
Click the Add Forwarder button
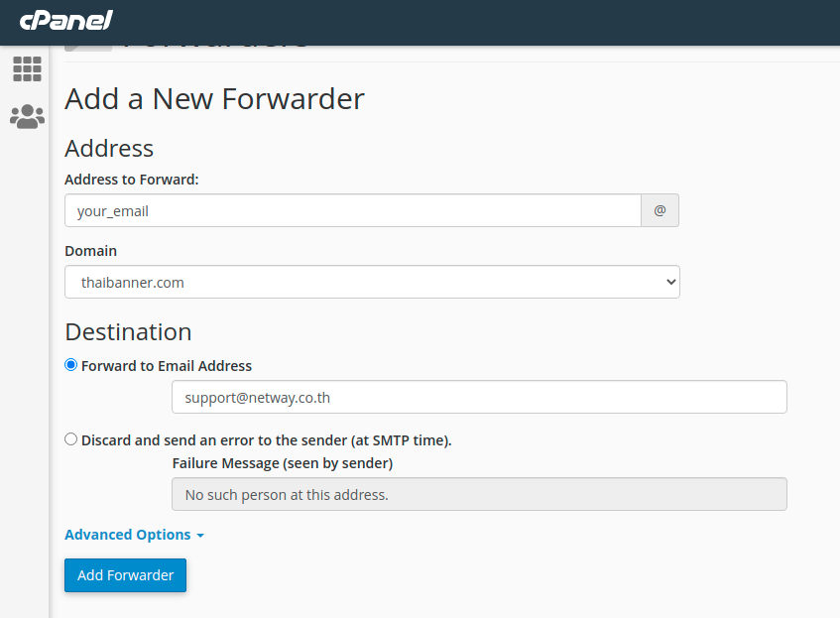[x=125, y=575]
